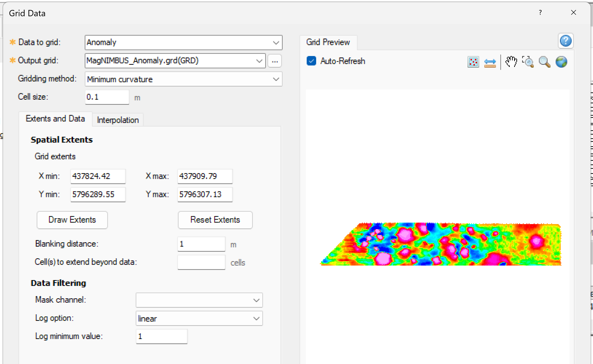Toggle display of data points on preview
The image size is (593, 364).
coord(473,62)
